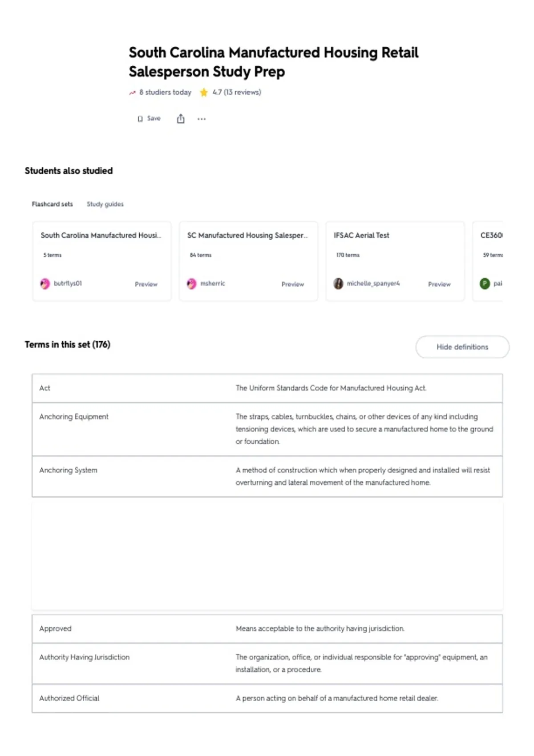Preview the SC Manufactured Housing Salesperson set
The height and width of the screenshot is (756, 534).
[x=292, y=284]
